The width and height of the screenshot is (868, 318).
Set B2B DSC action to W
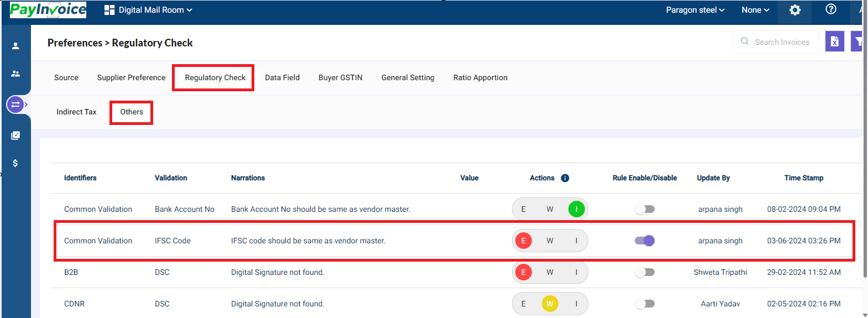click(550, 272)
